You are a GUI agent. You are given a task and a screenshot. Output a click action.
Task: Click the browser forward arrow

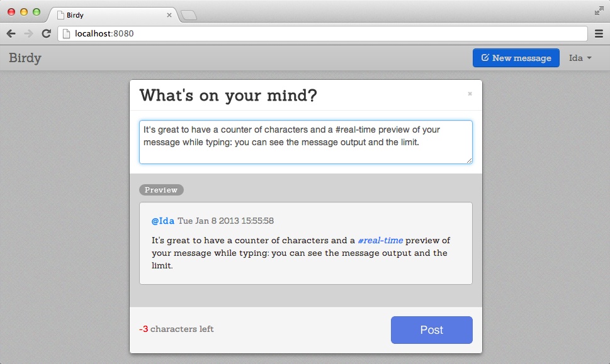point(27,33)
